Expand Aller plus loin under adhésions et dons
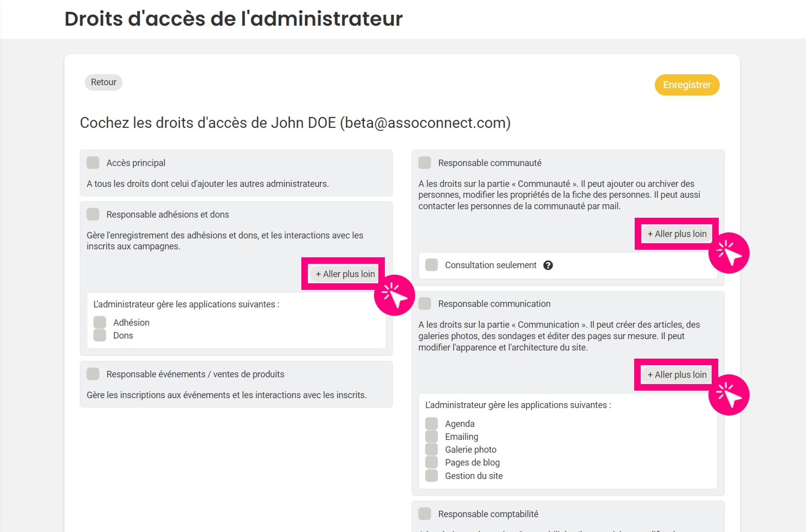Image resolution: width=806 pixels, height=532 pixels. click(345, 274)
